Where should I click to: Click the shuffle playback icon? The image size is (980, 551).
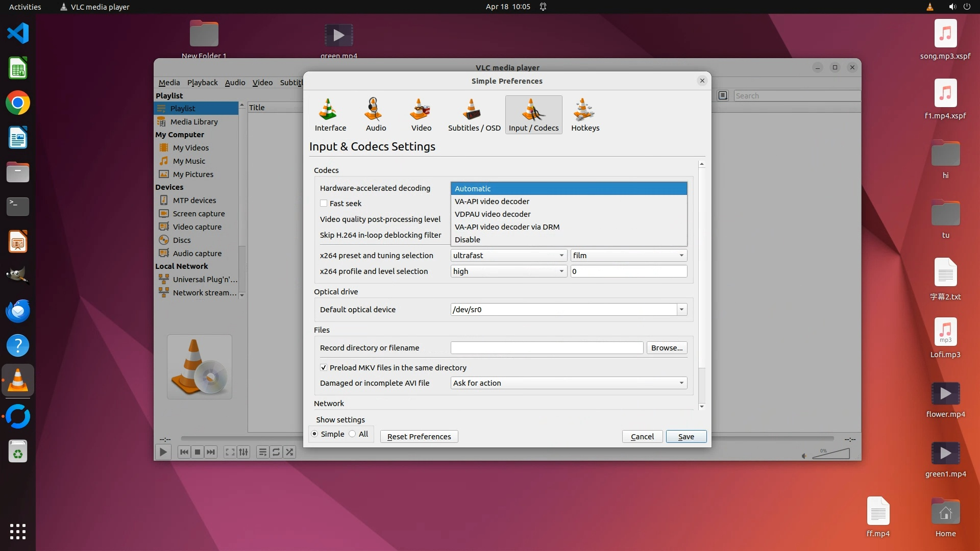point(289,452)
